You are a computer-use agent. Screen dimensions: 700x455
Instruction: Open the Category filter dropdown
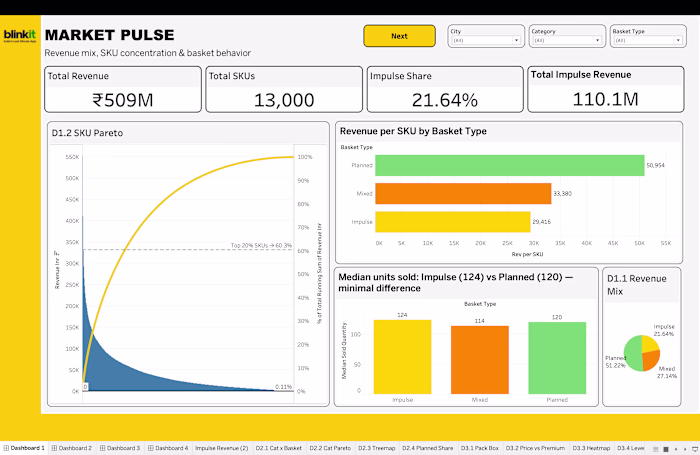(x=567, y=40)
